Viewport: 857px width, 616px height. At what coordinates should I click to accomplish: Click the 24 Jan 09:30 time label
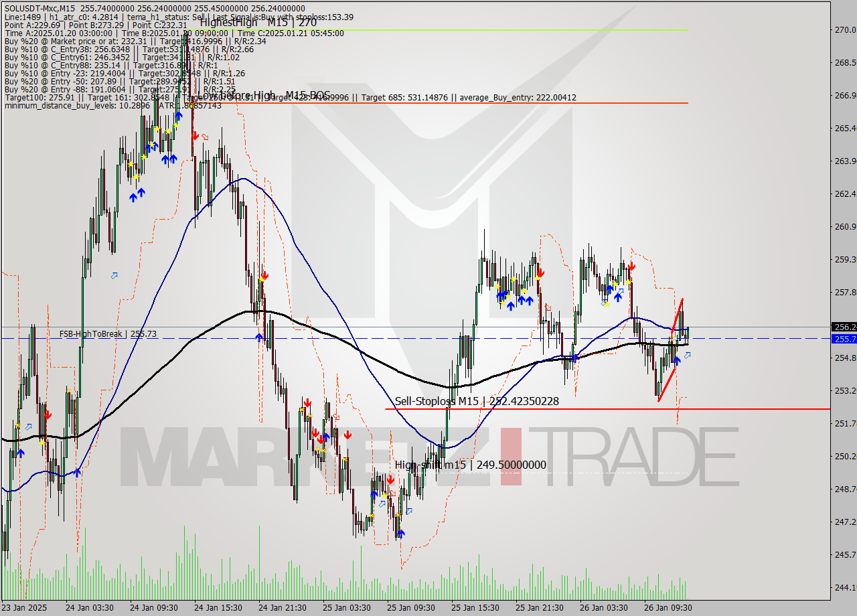[x=153, y=608]
